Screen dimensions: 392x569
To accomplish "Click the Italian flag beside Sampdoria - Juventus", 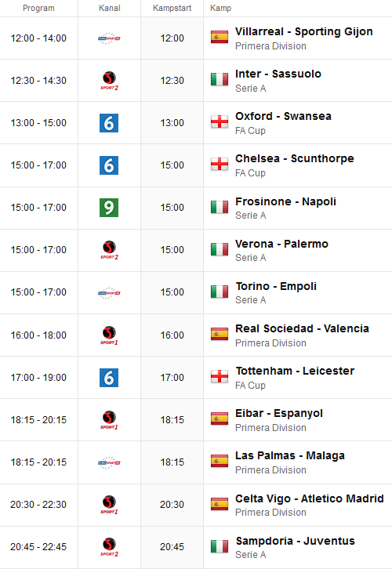I will (220, 546).
